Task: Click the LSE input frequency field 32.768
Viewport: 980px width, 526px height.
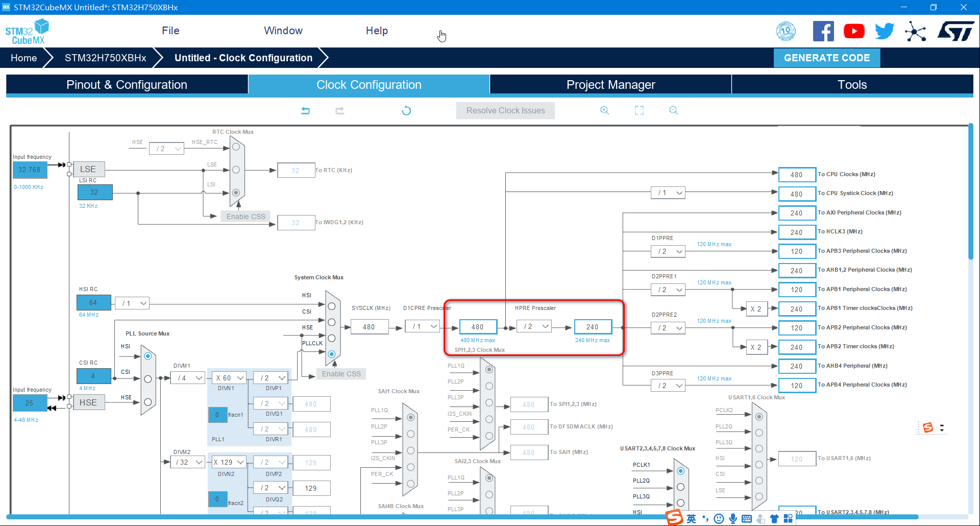Action: point(30,170)
